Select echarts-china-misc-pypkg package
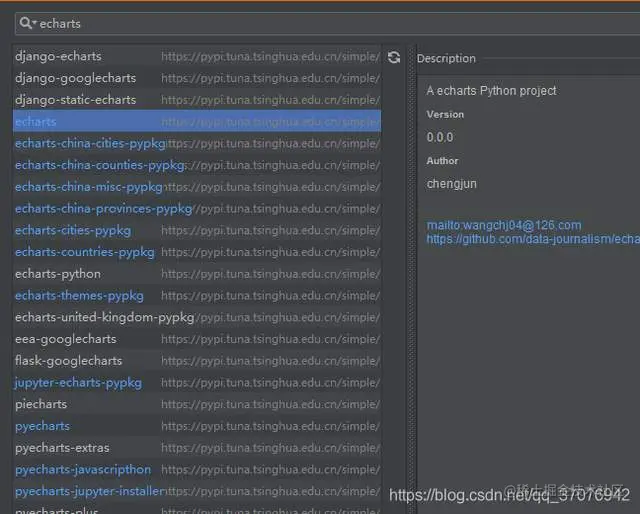 click(x=197, y=187)
